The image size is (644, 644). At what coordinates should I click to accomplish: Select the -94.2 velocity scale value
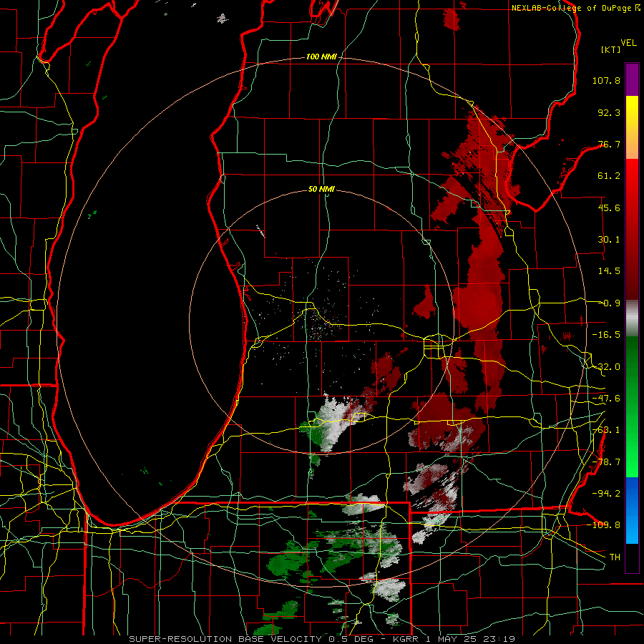606,493
